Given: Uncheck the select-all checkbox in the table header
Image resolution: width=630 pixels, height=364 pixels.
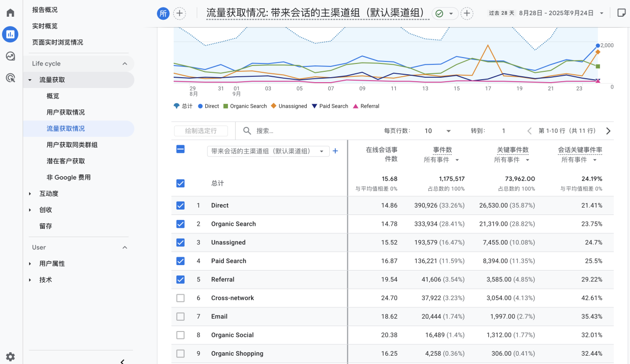Looking at the screenshot, I should pos(180,150).
